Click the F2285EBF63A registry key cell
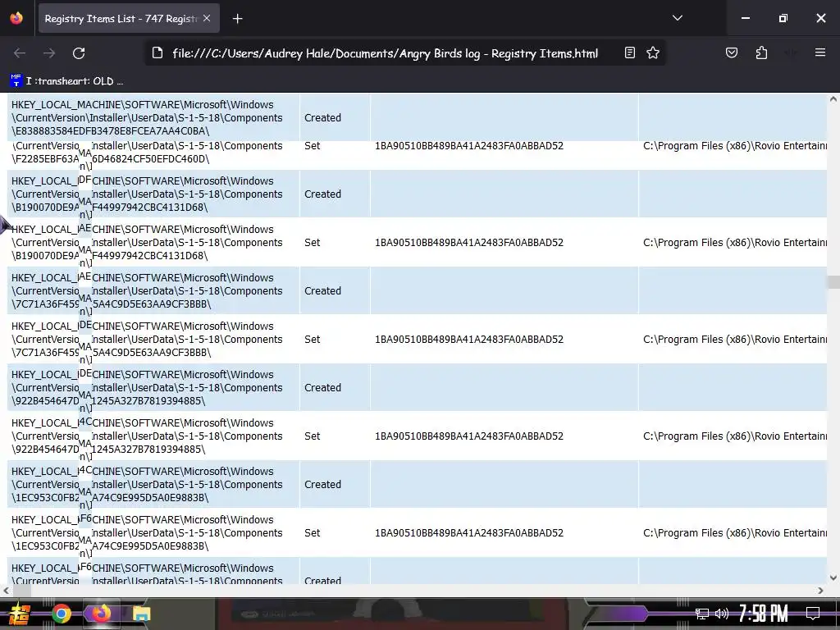This screenshot has width=840, height=630. point(153,155)
